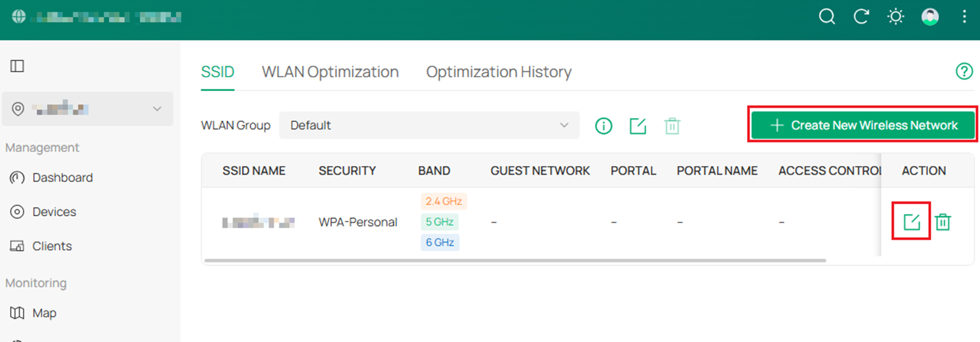The image size is (980, 342).
Task: Open the help question mark icon
Action: click(964, 71)
